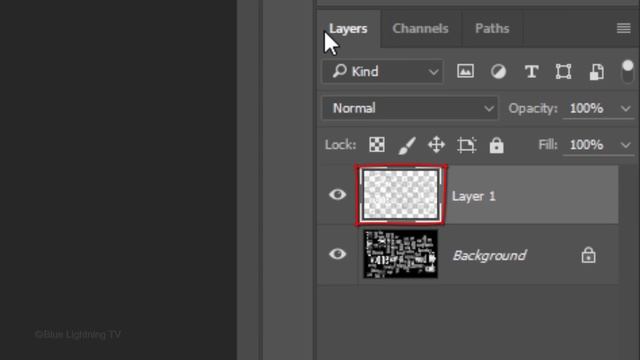
Task: Click the Fill 100% value field
Action: tap(587, 144)
